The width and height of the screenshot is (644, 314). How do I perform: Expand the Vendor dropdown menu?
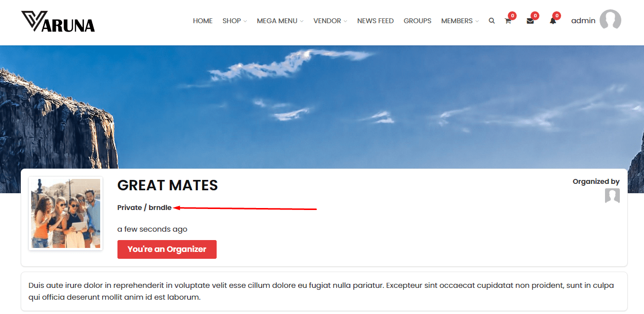(330, 21)
